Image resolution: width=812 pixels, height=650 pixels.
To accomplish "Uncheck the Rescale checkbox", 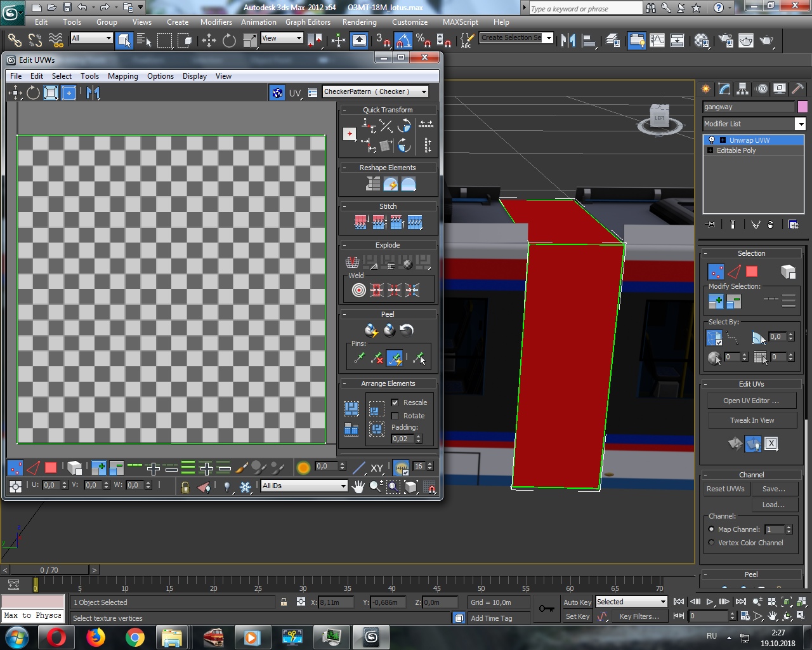I will click(x=395, y=402).
